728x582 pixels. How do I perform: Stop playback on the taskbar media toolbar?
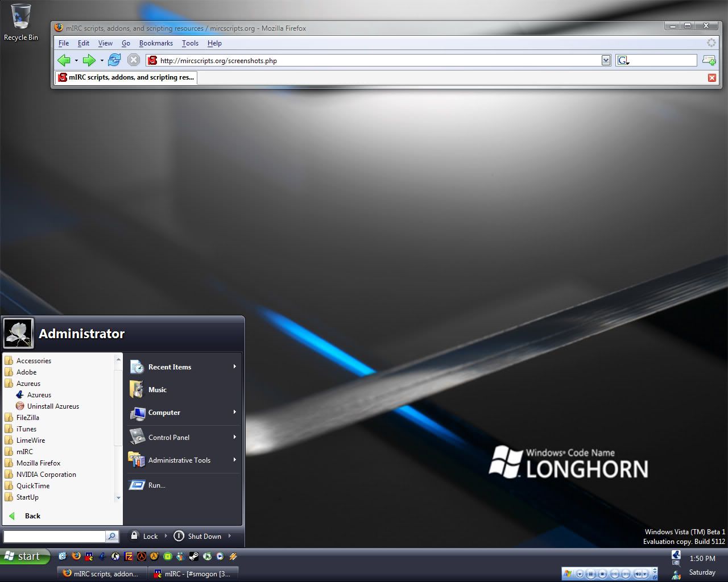coord(602,574)
